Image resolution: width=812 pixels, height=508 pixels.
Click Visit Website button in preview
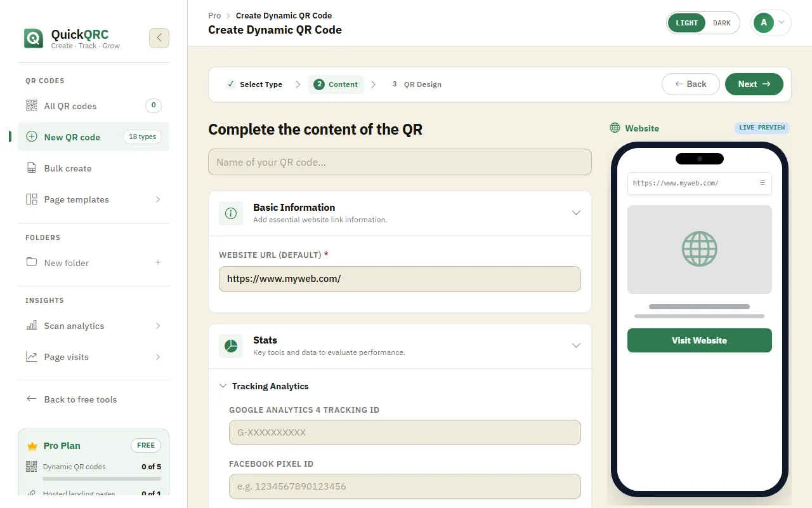(x=700, y=340)
